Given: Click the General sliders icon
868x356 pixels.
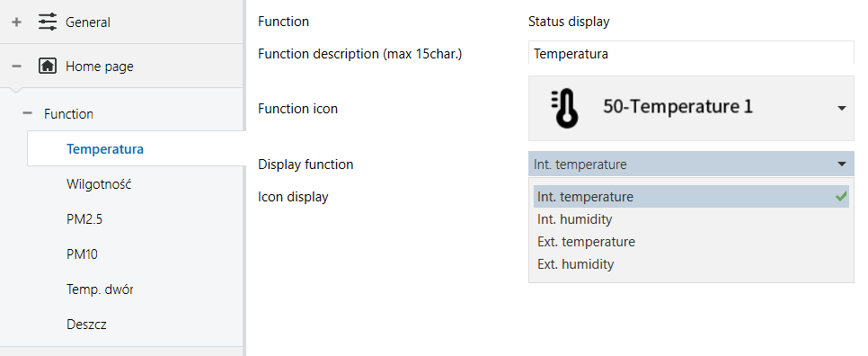Looking at the screenshot, I should click(47, 22).
